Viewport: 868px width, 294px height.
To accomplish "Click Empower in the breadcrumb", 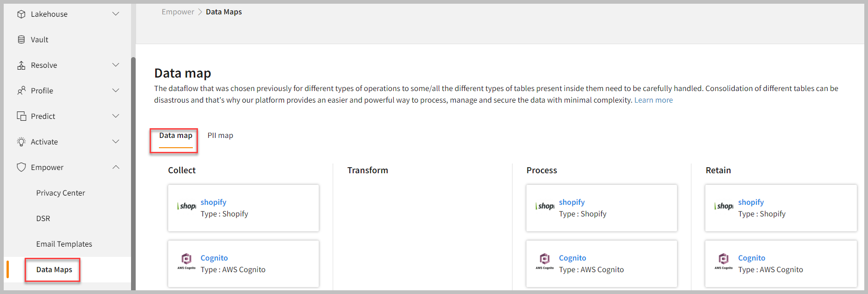I will [x=178, y=12].
